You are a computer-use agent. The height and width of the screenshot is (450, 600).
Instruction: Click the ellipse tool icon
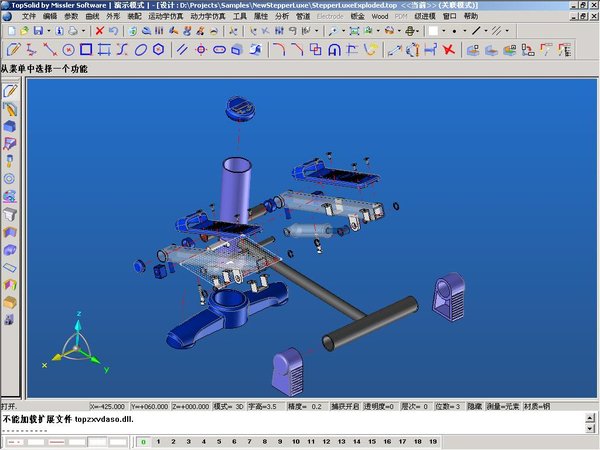(x=143, y=49)
